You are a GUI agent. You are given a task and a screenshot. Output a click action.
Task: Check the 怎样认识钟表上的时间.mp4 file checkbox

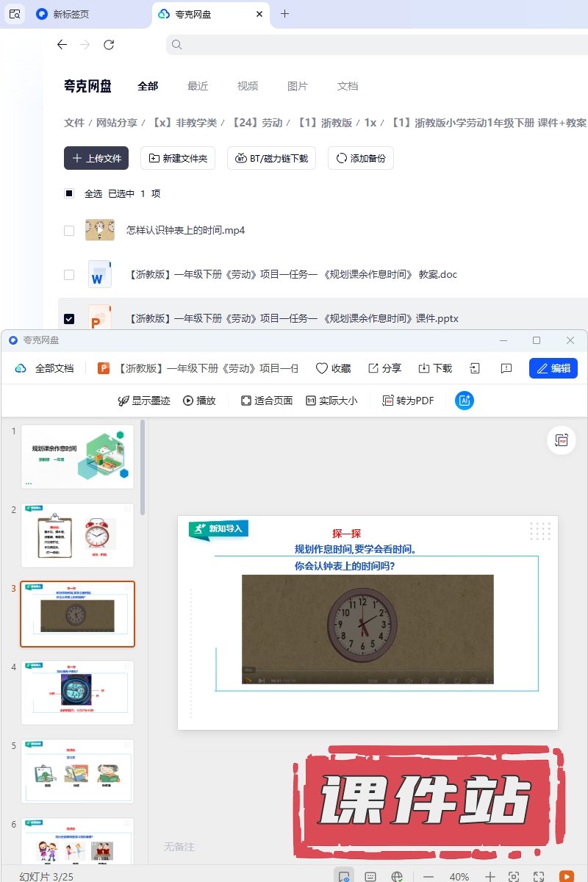pyautogui.click(x=69, y=230)
